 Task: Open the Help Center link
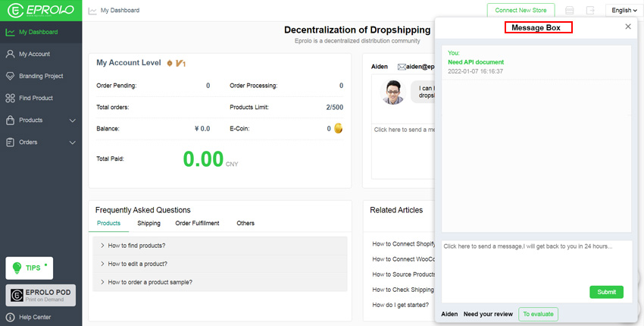[35, 318]
